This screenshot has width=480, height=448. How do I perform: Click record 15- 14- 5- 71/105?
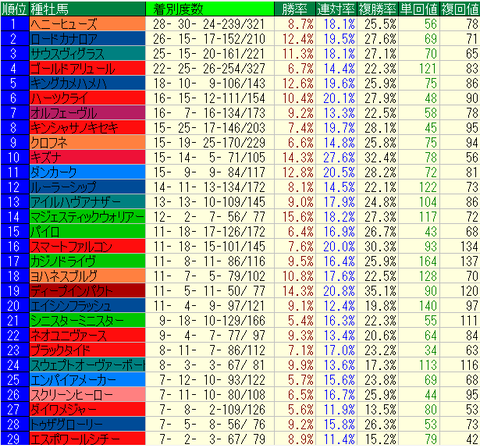tap(209, 157)
